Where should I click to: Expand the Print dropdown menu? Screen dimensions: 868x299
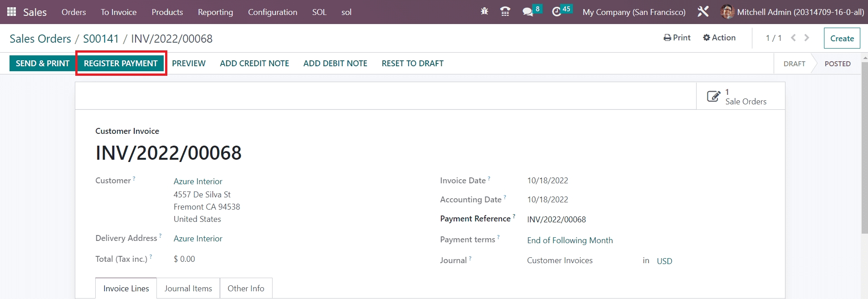677,38
